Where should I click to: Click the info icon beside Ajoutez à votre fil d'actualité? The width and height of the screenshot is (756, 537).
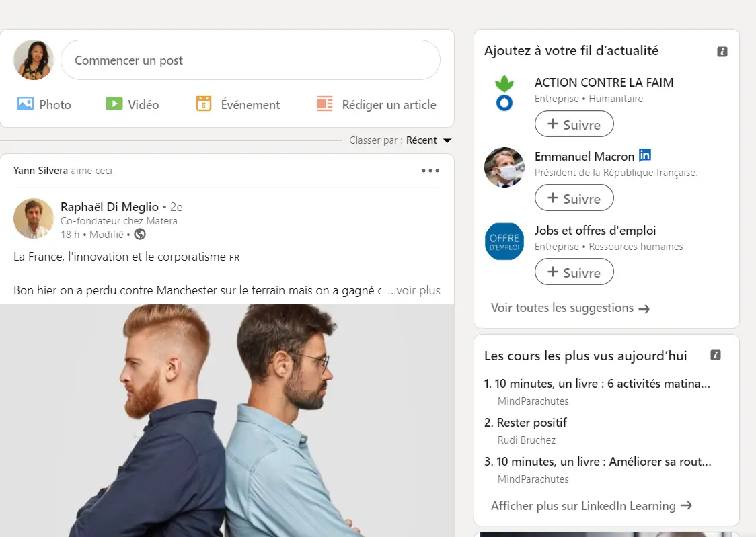[722, 52]
